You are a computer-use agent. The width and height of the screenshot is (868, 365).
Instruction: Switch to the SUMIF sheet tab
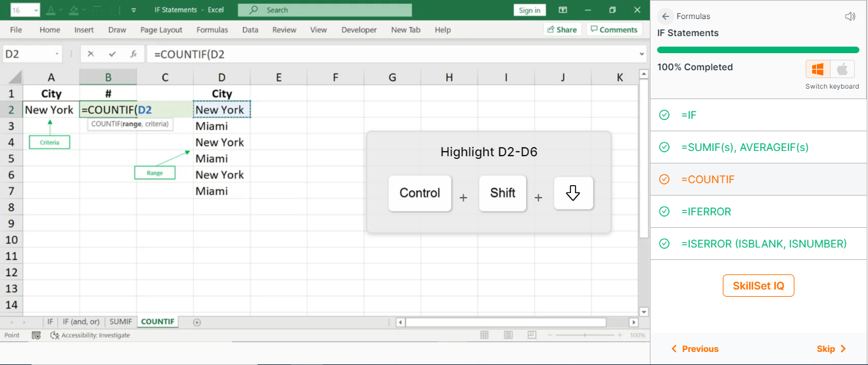(x=121, y=322)
